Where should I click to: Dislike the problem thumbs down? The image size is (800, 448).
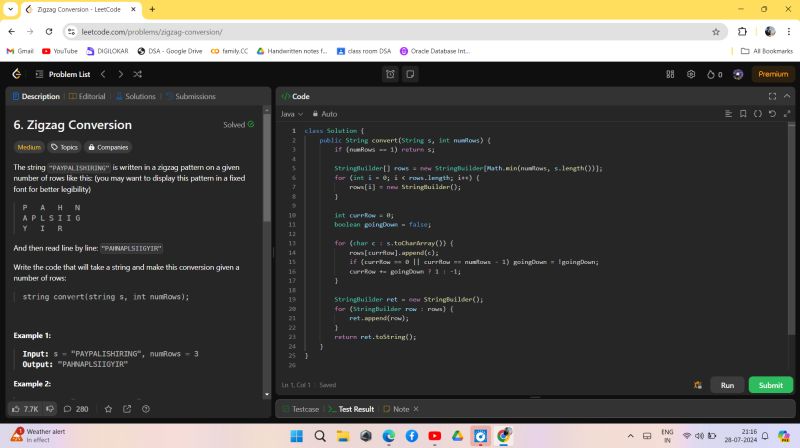(x=49, y=409)
